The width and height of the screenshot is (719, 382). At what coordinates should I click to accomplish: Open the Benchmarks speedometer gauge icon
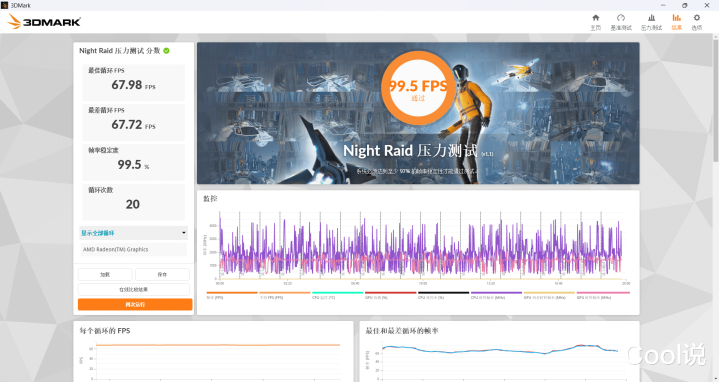pos(621,18)
